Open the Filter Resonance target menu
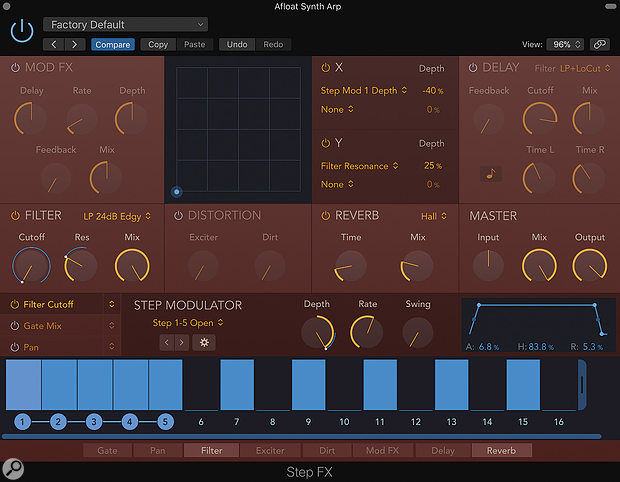This screenshot has width=620, height=482. point(359,166)
